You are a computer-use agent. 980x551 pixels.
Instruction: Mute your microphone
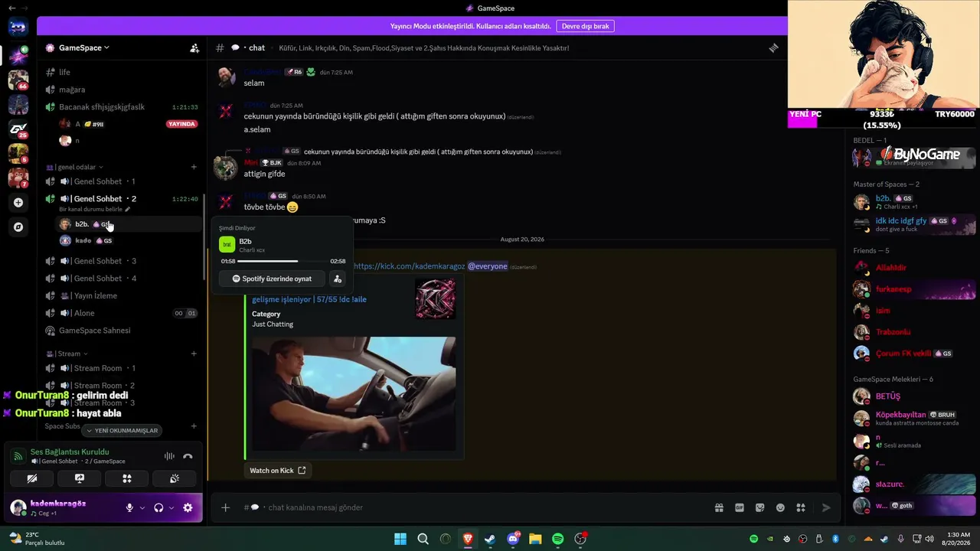click(x=129, y=507)
